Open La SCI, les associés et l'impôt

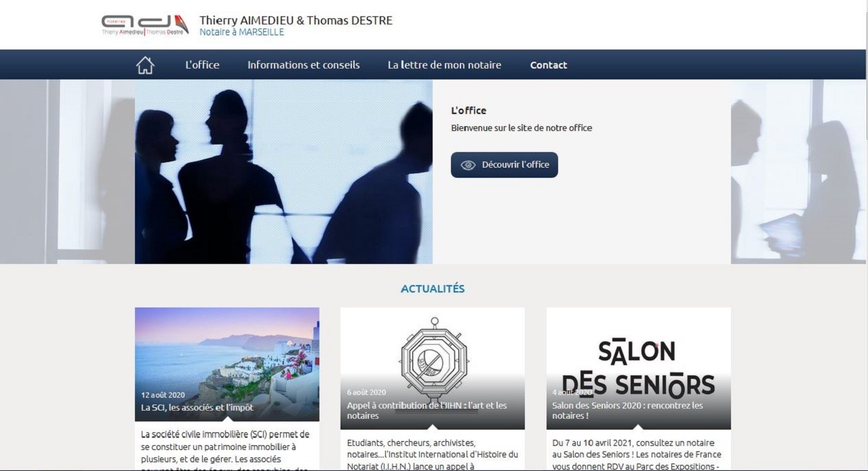pos(197,408)
